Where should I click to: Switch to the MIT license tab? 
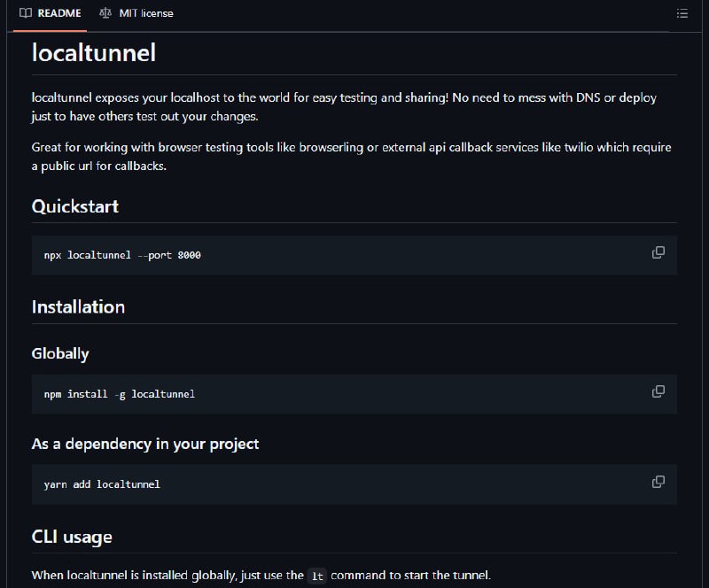tap(136, 13)
